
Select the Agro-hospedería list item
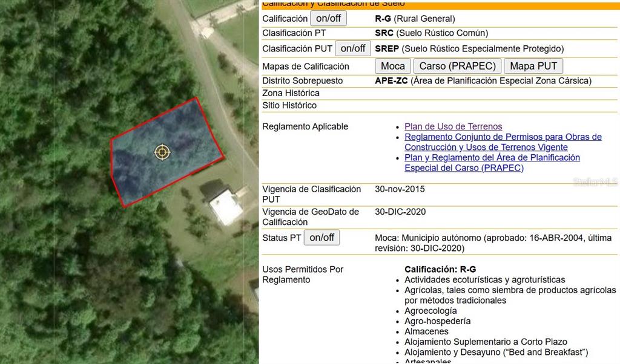click(437, 321)
